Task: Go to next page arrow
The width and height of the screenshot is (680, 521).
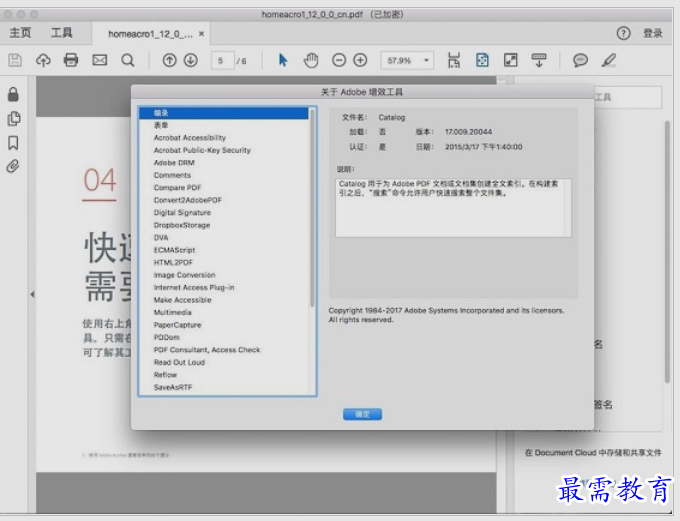Action: (191, 60)
